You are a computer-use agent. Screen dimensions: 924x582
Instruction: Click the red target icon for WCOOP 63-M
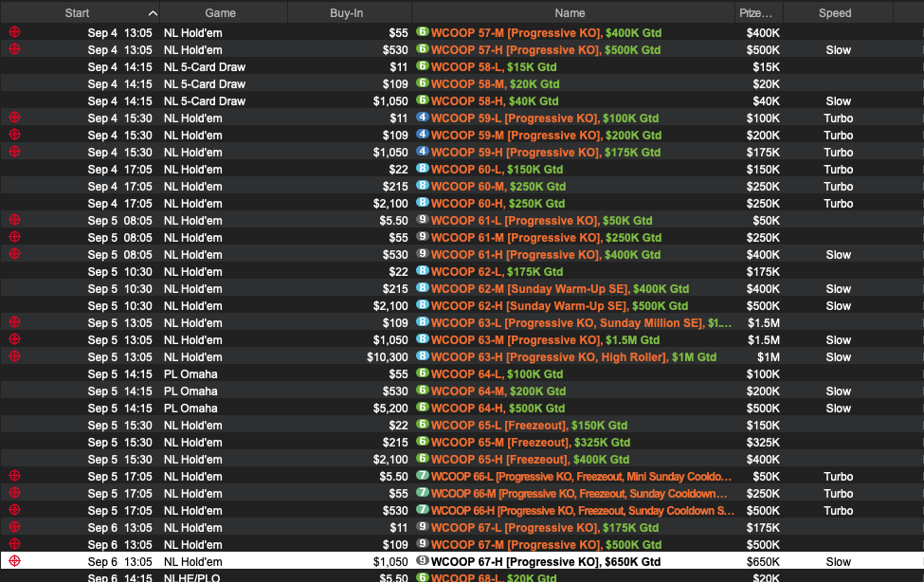pos(15,339)
